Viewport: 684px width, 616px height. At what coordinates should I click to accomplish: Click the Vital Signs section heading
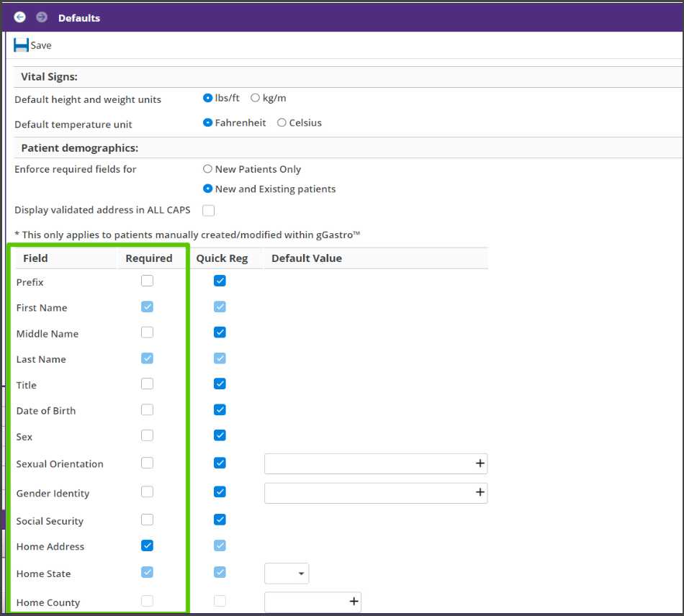coord(49,77)
